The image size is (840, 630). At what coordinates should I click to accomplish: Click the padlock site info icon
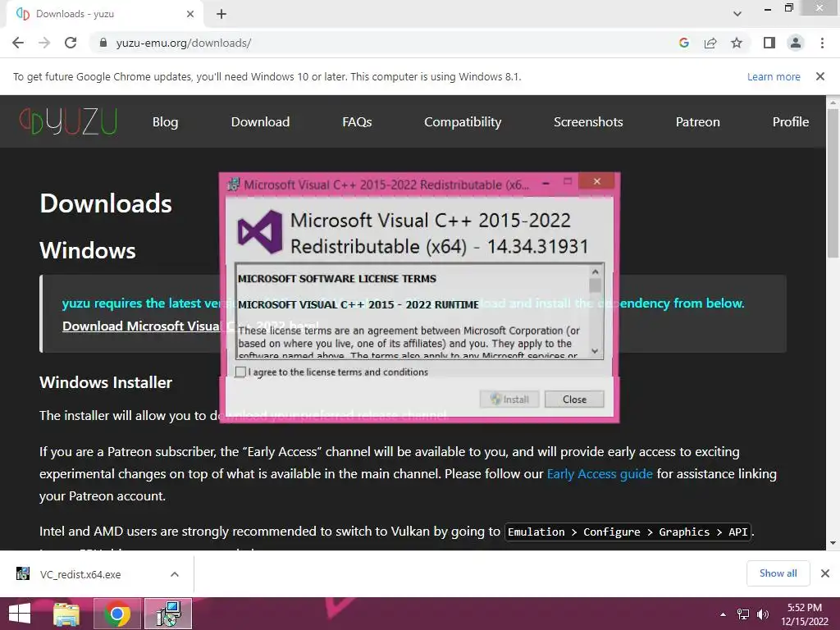click(x=103, y=43)
